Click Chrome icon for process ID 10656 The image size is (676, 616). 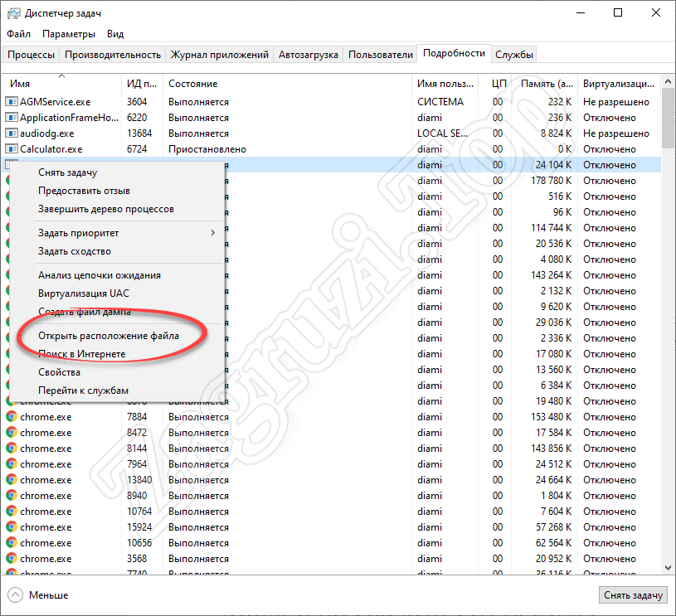click(x=12, y=543)
